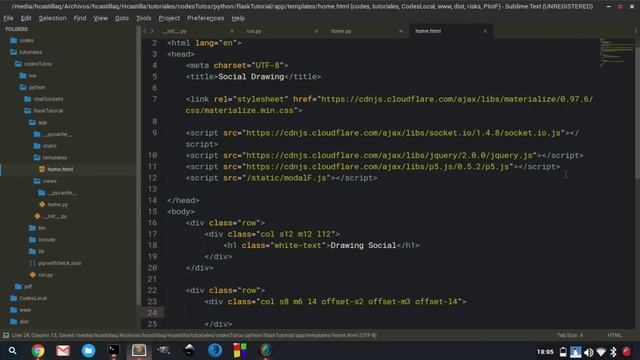Open home.py in the sidebar
This screenshot has height=360, width=640.
click(53, 204)
